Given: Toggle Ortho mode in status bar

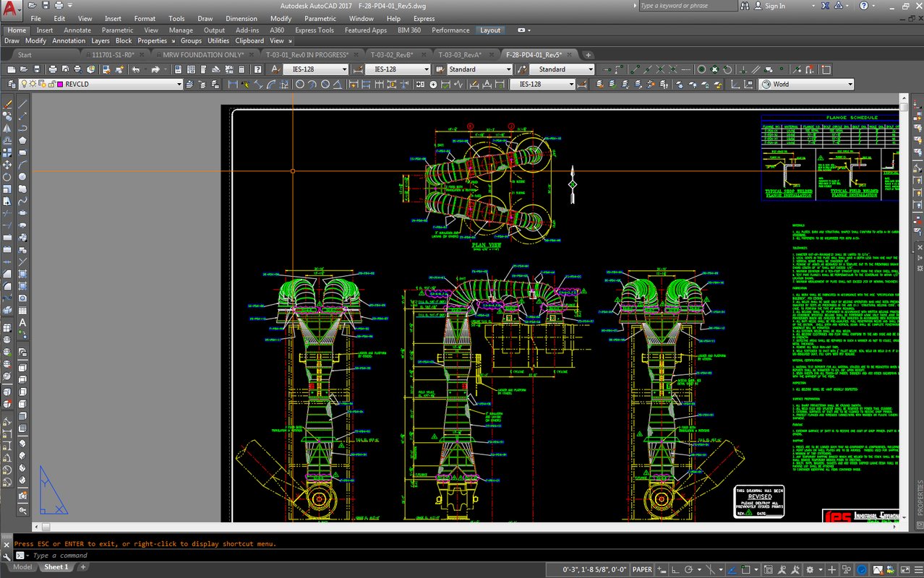Looking at the screenshot, I should [x=675, y=569].
